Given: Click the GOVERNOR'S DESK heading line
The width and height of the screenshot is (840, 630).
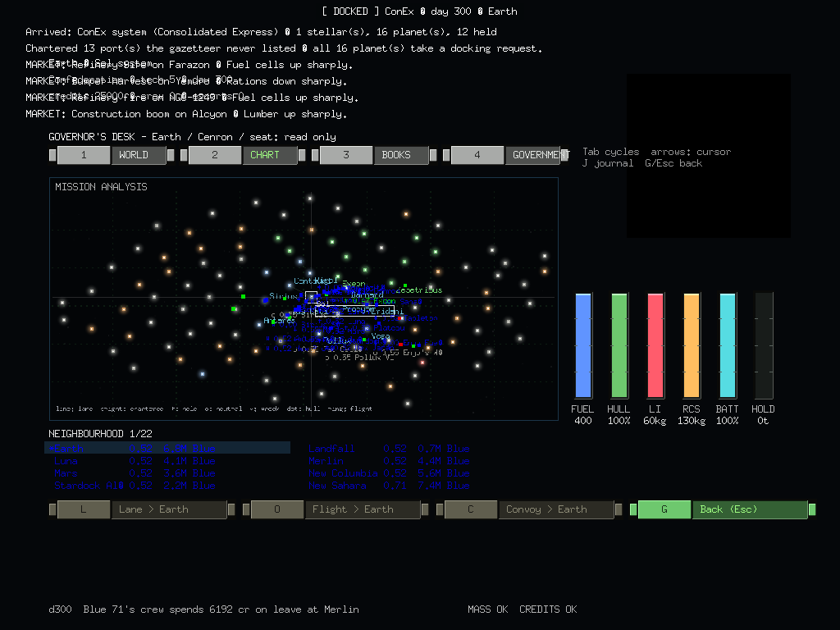Looking at the screenshot, I should 192,137.
